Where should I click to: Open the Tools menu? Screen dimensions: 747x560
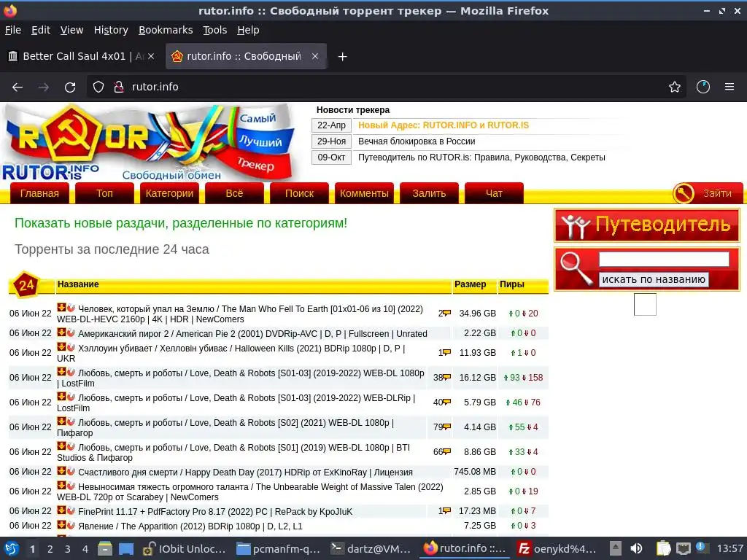coord(215,30)
